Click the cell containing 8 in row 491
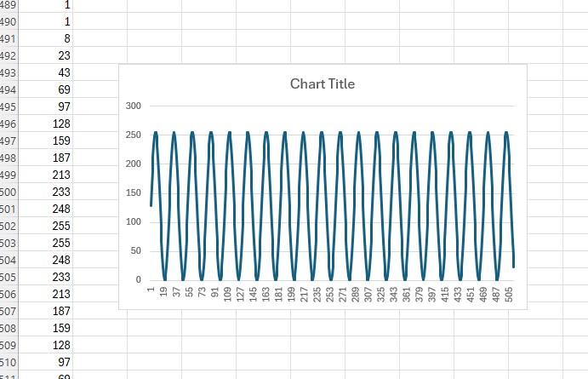This screenshot has width=588, height=379. pos(47,38)
